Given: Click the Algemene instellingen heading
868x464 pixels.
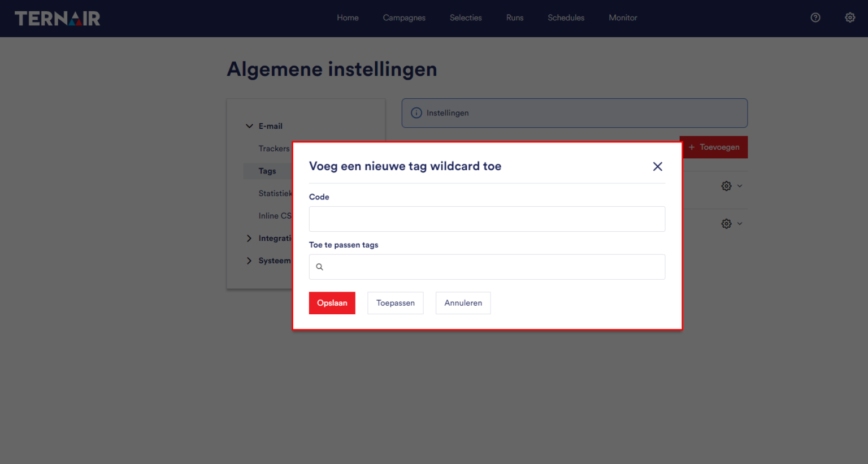Looking at the screenshot, I should coord(332,70).
